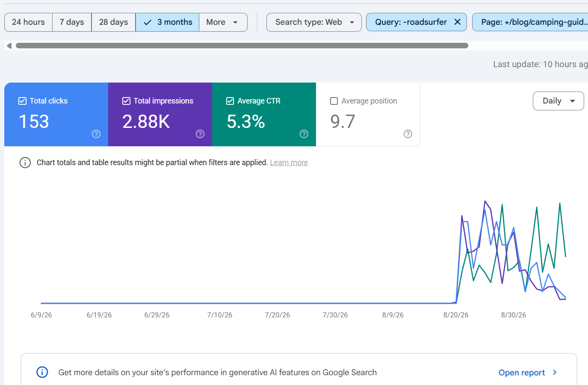Click the Open report link
The height and width of the screenshot is (385, 588).
(x=522, y=373)
